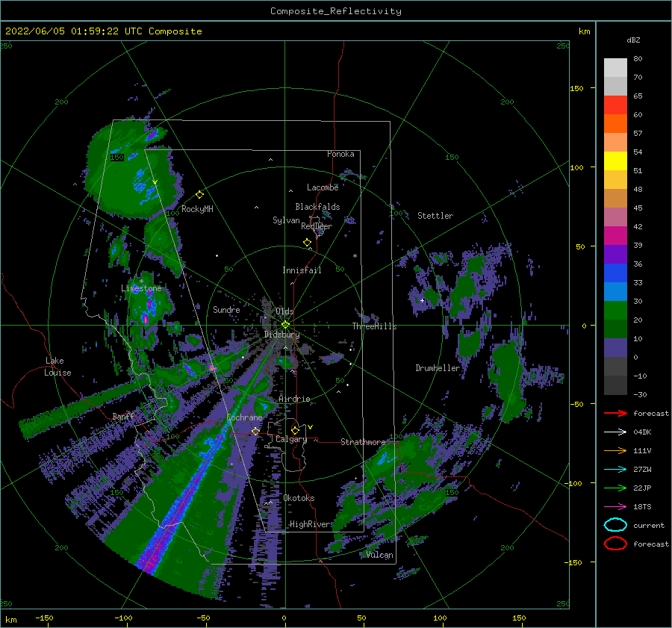Click the Okotoks city label
Image resolution: width=672 pixels, height=628 pixels.
(x=299, y=498)
